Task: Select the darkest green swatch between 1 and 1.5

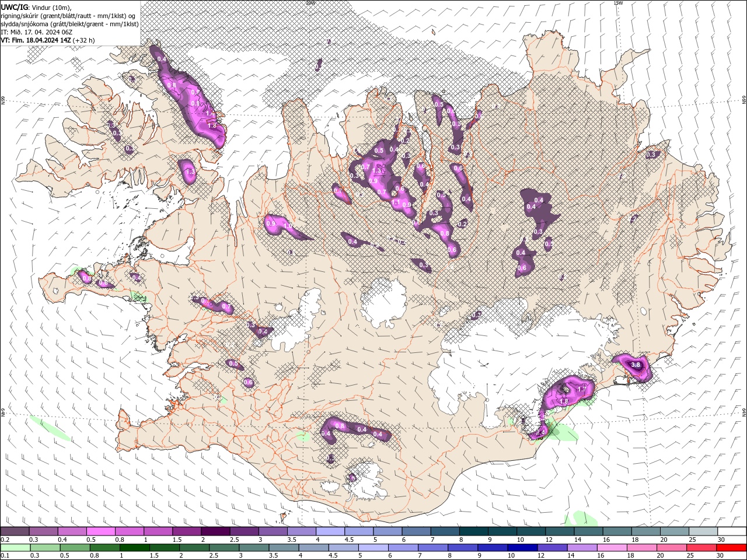Action: tap(135, 548)
